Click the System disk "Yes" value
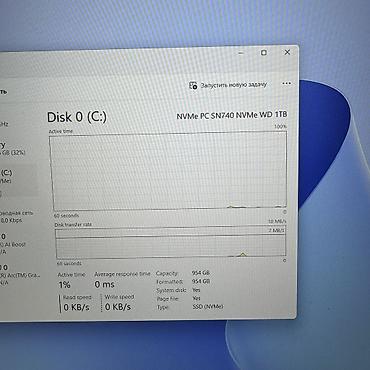 coord(196,290)
